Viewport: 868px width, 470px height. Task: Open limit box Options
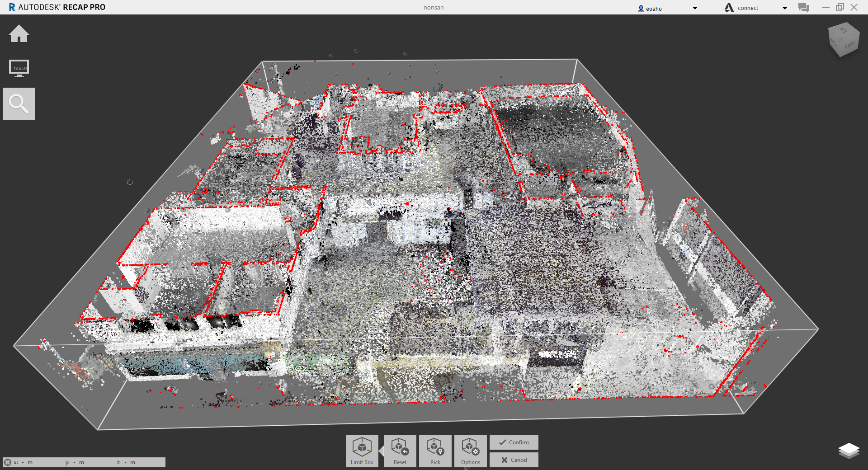click(x=470, y=451)
